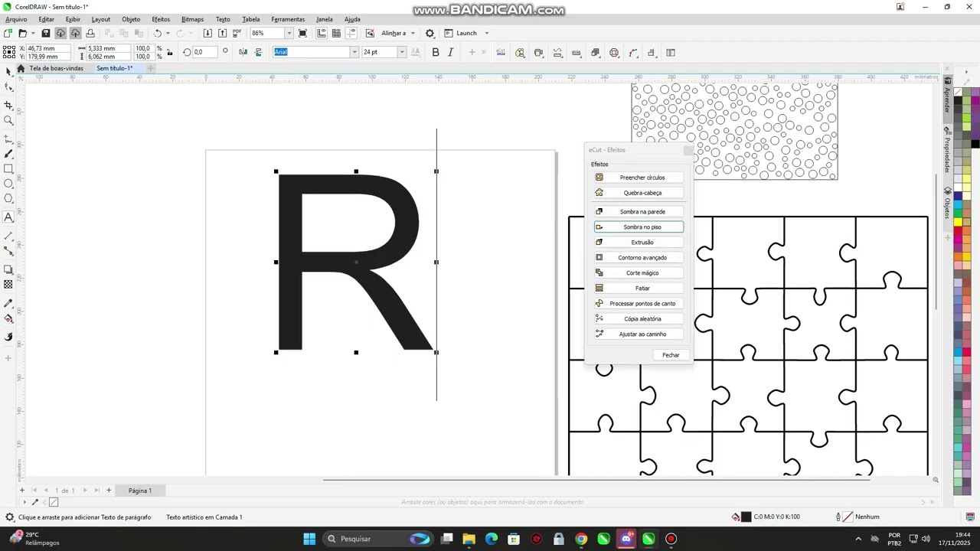Select the Rectangle tool
The height and width of the screenshot is (551, 980).
(x=8, y=169)
